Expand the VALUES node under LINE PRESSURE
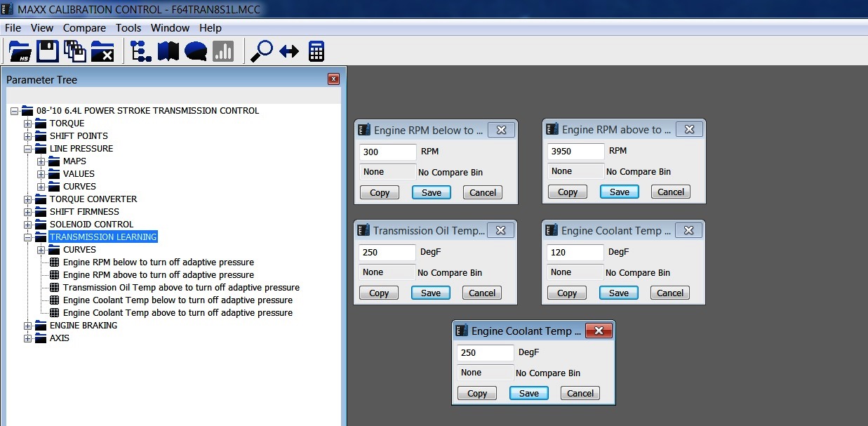This screenshot has width=868, height=426. (x=41, y=174)
